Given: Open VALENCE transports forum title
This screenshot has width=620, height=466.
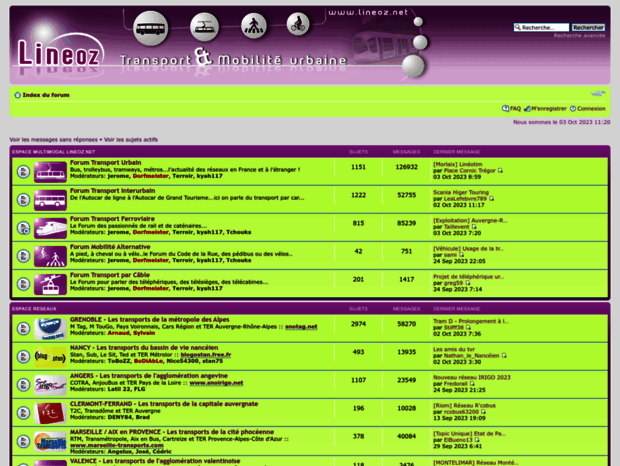Looking at the screenshot, I should tap(155, 461).
